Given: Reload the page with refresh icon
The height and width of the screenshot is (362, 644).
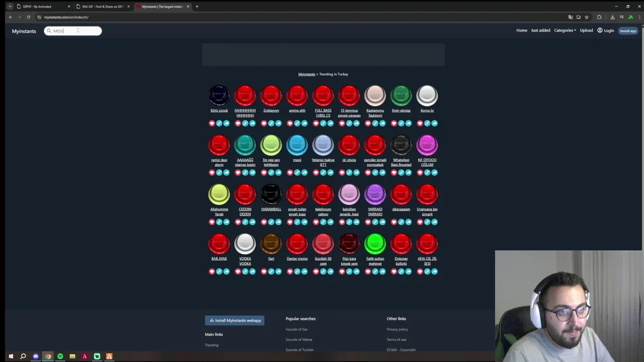Looking at the screenshot, I should click(28, 17).
